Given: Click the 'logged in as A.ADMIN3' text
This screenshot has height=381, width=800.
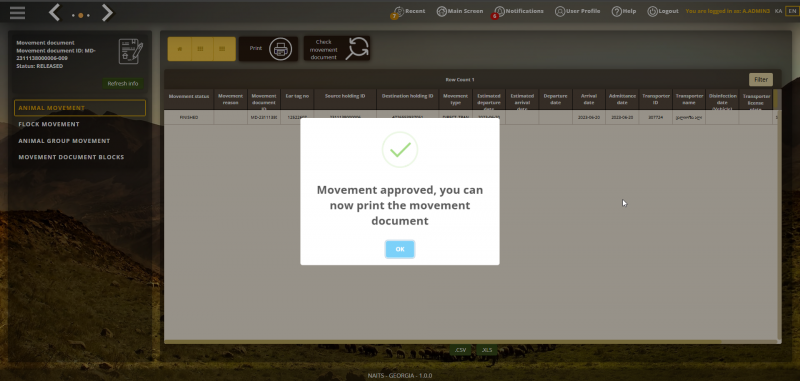Looking at the screenshot, I should (728, 11).
